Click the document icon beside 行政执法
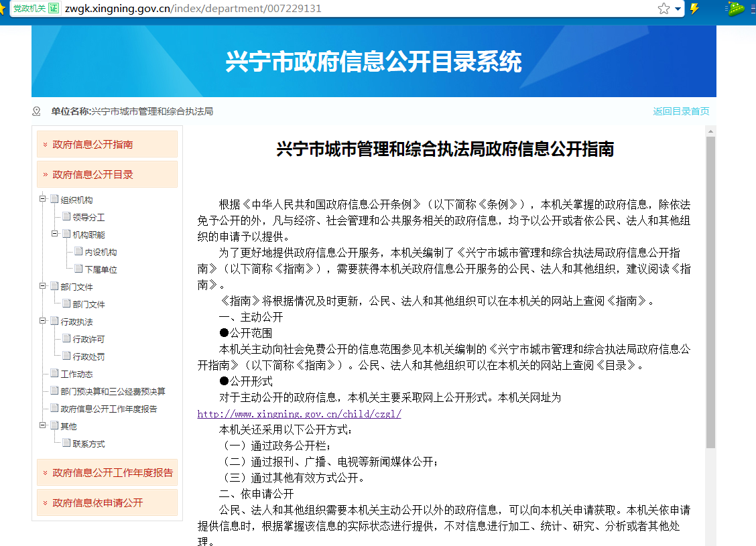Image resolution: width=756 pixels, height=546 pixels. pyautogui.click(x=54, y=321)
